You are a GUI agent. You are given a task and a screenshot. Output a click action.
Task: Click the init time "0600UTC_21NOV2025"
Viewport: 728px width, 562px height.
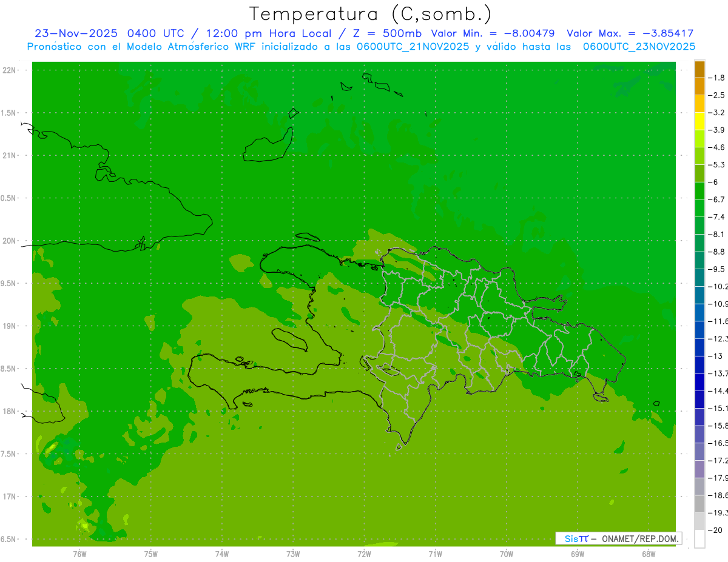click(x=413, y=47)
